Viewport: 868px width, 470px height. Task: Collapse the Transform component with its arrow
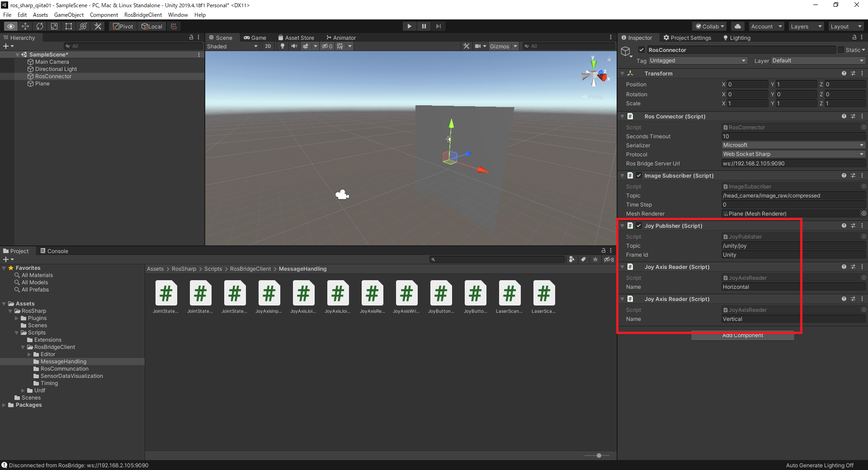[623, 73]
